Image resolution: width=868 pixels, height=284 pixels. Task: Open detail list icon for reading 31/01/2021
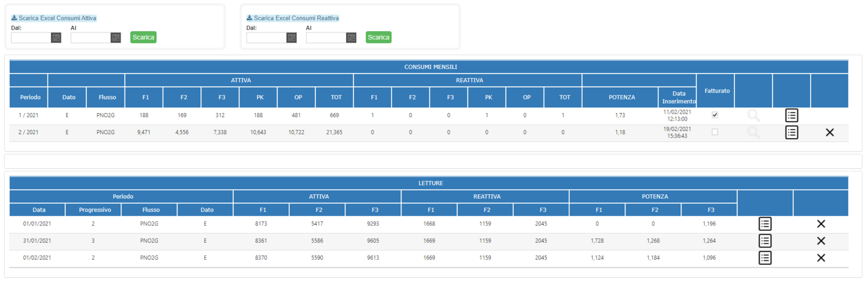pyautogui.click(x=765, y=241)
